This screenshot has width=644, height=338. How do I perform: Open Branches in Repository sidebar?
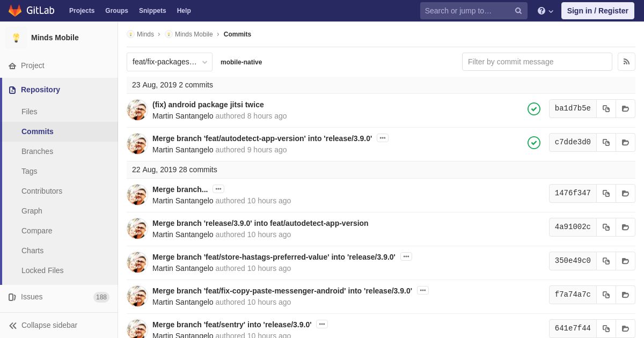37,151
